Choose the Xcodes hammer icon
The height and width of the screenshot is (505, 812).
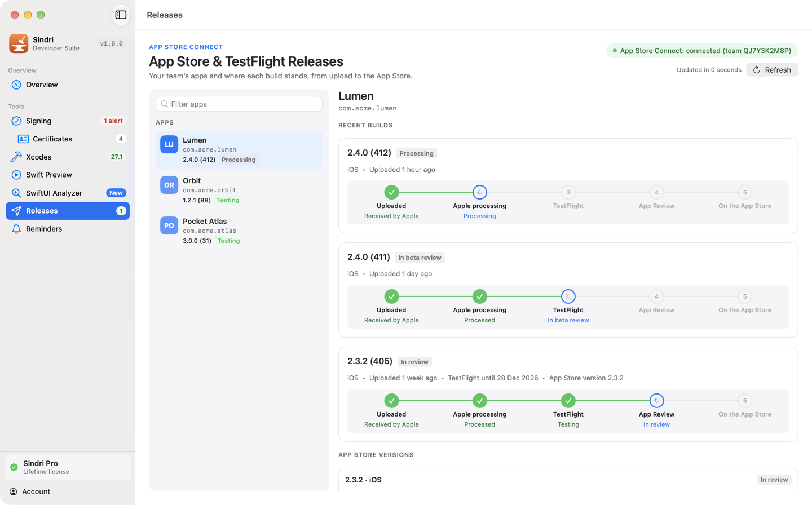[16, 157]
